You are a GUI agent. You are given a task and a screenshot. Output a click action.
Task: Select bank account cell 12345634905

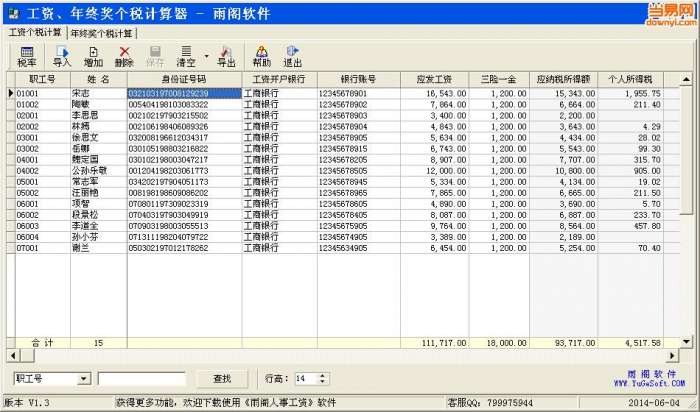pos(359,248)
